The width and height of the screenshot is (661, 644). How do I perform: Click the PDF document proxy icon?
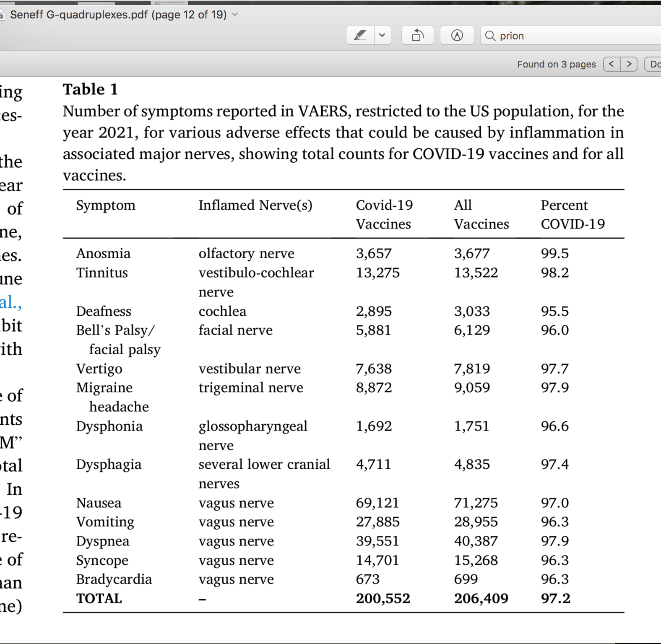pos(2,15)
